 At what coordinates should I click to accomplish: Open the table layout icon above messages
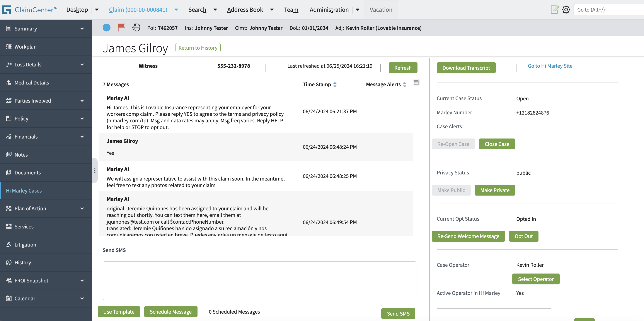pyautogui.click(x=416, y=83)
